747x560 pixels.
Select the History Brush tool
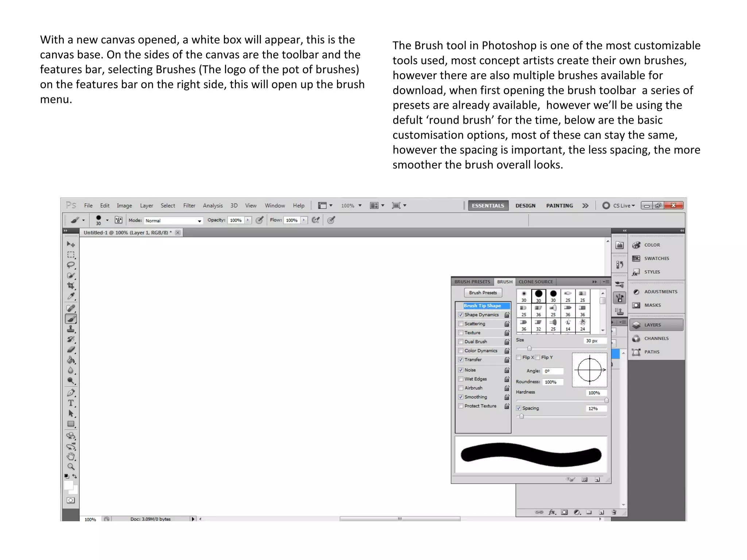tap(71, 339)
